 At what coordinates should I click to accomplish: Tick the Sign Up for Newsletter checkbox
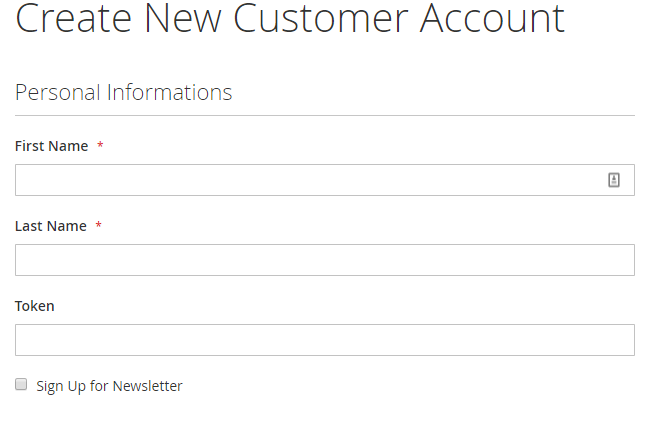[x=21, y=385]
